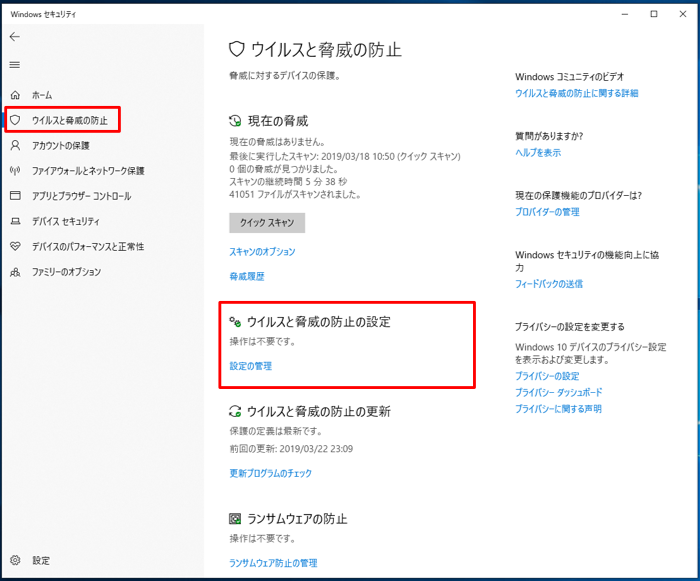Click the shield icon in page heading
This screenshot has width=700, height=581.
[237, 49]
